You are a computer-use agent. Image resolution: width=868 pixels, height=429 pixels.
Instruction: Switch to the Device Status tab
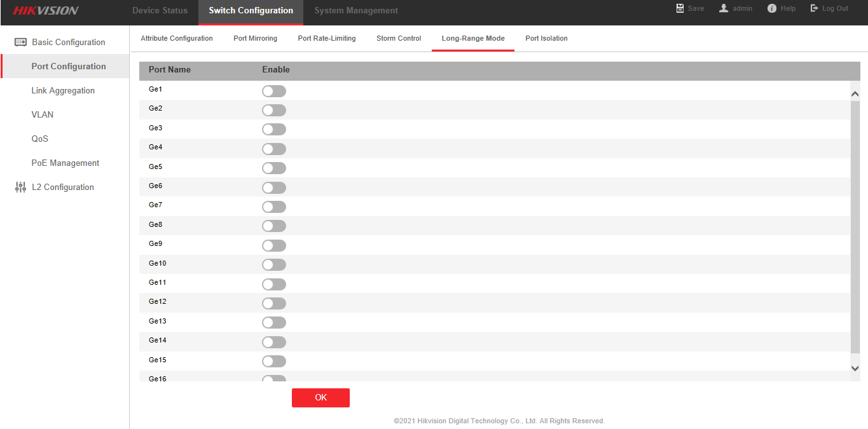coord(160,10)
